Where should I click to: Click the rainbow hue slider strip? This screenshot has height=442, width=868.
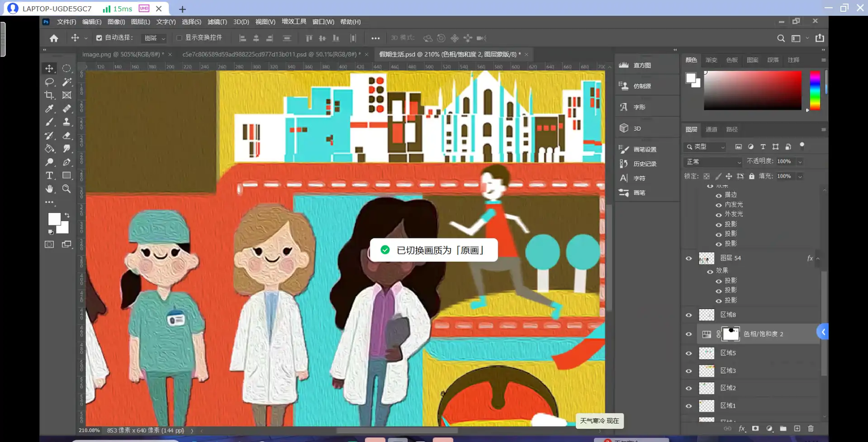pyautogui.click(x=815, y=90)
